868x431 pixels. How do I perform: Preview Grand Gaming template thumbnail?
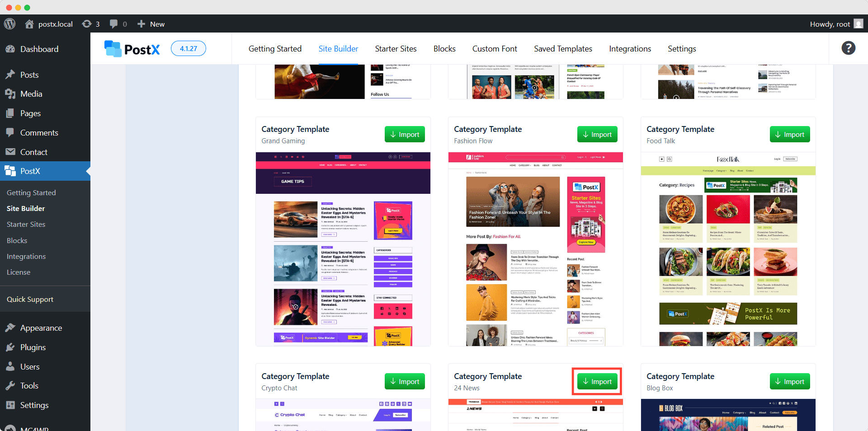[x=343, y=249]
